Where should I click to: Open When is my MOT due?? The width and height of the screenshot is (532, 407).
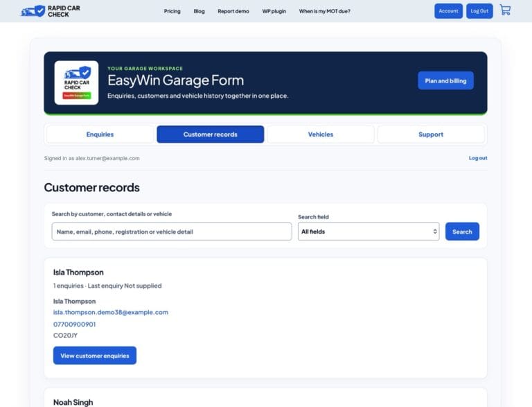click(x=325, y=11)
